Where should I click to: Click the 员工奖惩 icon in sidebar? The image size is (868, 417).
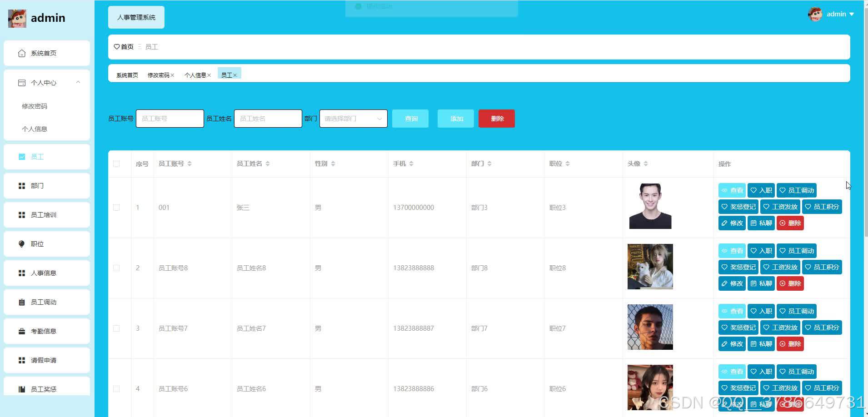coord(21,389)
